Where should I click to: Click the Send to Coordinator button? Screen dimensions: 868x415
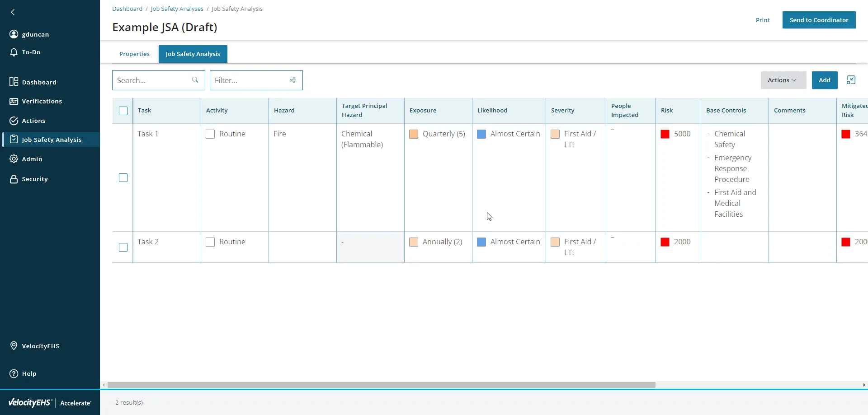tap(819, 20)
